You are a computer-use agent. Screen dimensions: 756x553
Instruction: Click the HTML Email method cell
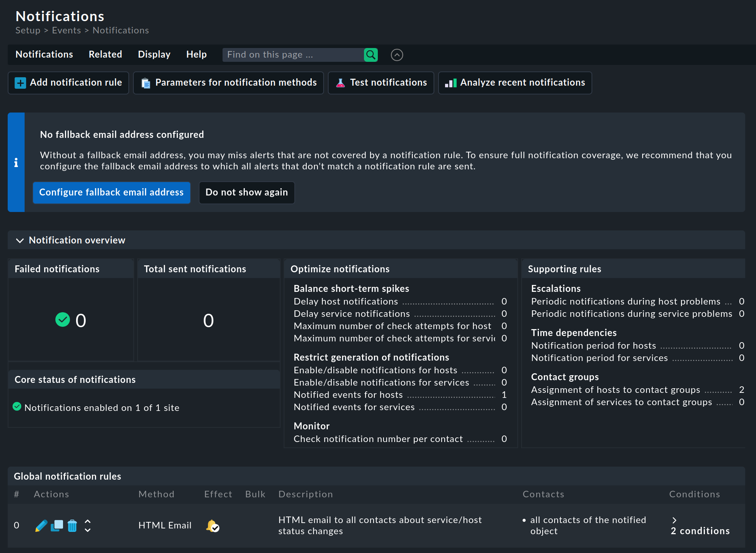[165, 525]
